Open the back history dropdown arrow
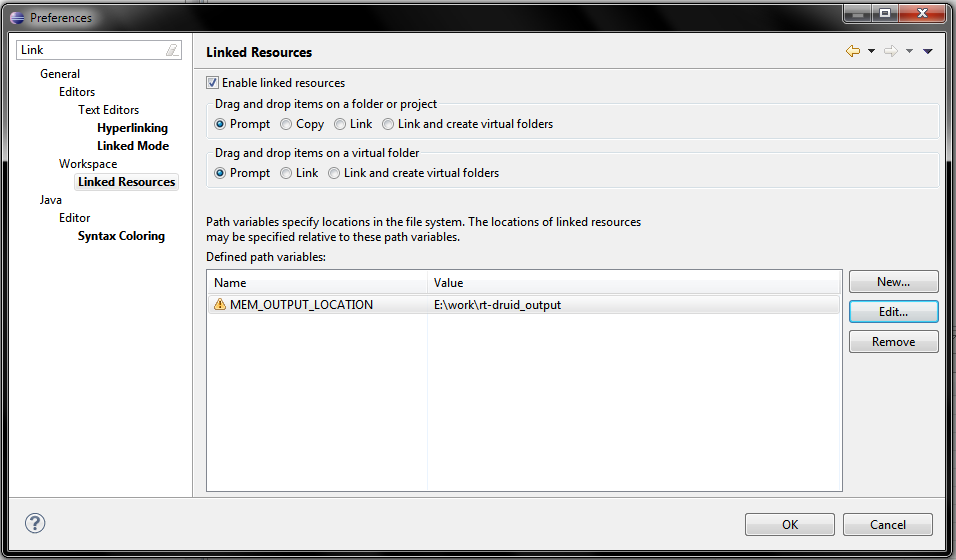Image resolution: width=956 pixels, height=560 pixels. point(871,51)
